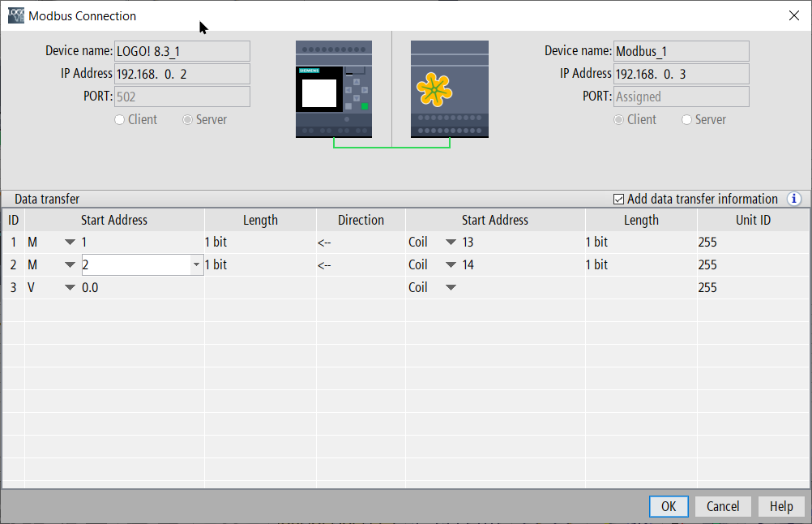Click Coil address 13 in row 1
Image resolution: width=812 pixels, height=524 pixels.
point(468,242)
